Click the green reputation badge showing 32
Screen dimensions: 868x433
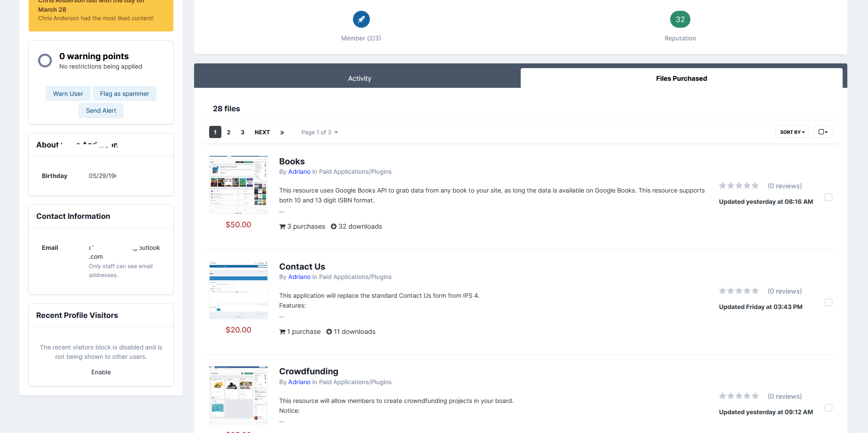point(680,19)
